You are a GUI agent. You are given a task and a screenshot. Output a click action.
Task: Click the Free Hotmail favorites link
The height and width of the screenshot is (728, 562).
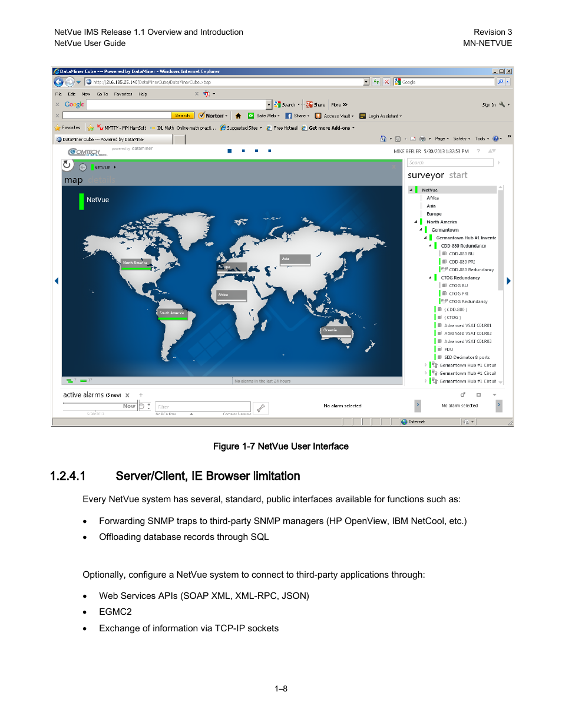[282, 128]
